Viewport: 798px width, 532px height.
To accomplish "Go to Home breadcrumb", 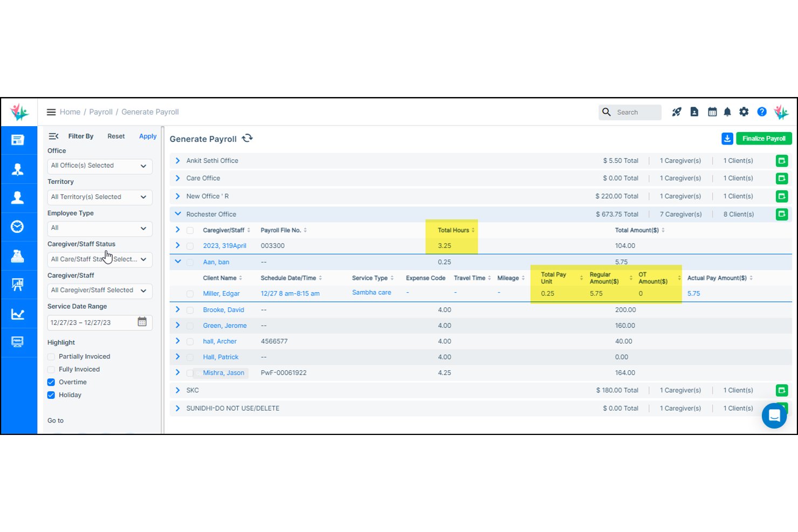I will click(70, 112).
